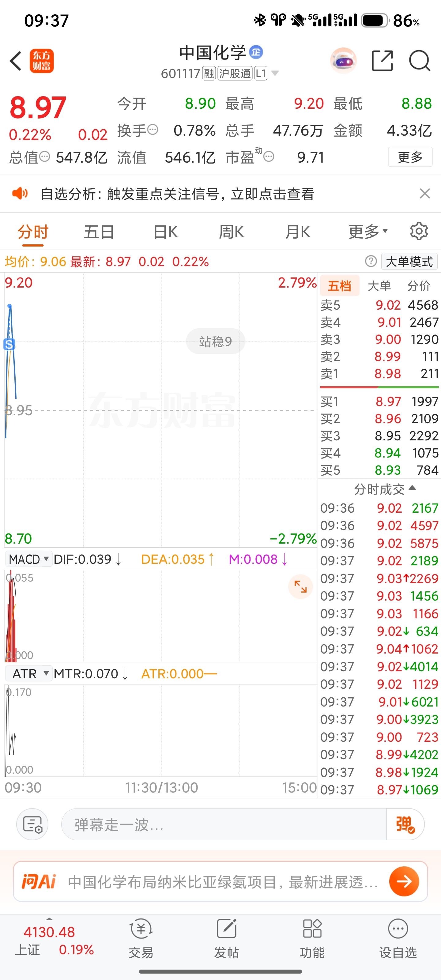The height and width of the screenshot is (980, 441).
Task: Tap the 弹幕走一波 comment input field
Action: coord(224,824)
